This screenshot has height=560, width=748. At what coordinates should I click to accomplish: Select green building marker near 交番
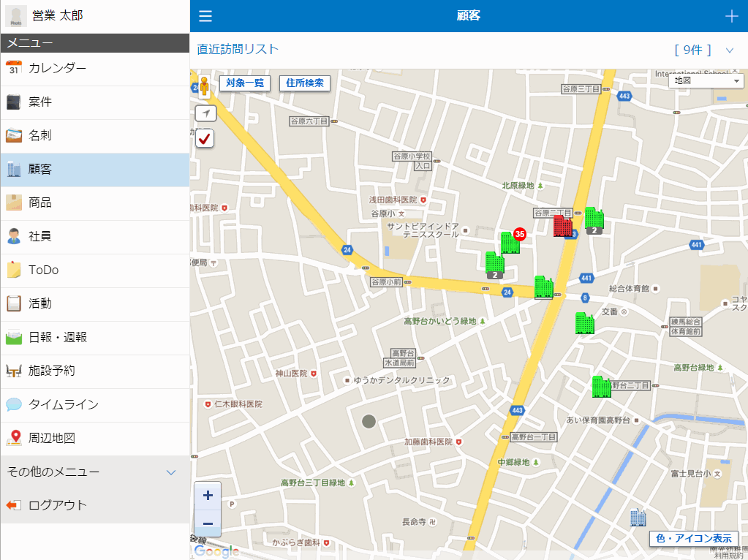click(x=584, y=323)
